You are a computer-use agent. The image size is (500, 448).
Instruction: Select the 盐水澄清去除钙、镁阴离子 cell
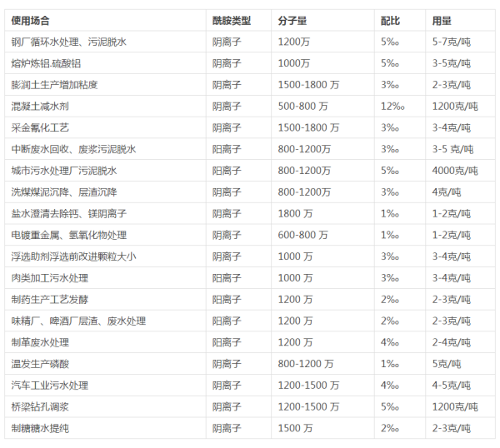tap(66, 213)
